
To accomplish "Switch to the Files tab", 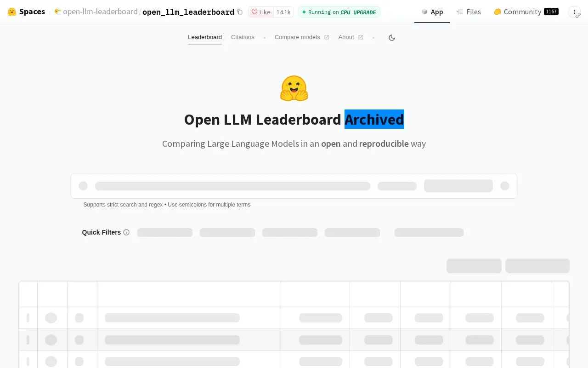I will click(x=469, y=12).
